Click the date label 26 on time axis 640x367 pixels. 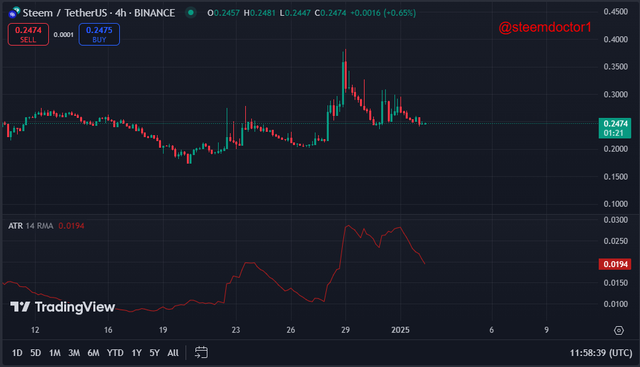tap(291, 330)
